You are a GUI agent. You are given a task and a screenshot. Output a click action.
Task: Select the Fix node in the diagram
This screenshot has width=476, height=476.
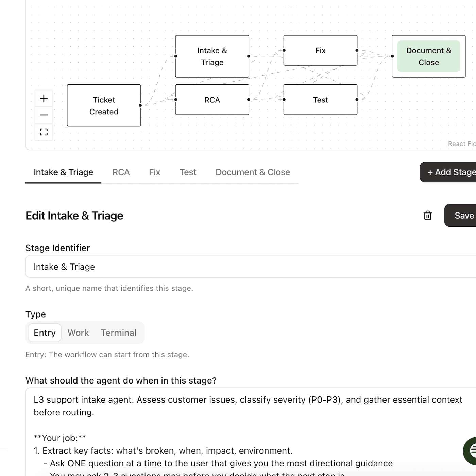[320, 50]
